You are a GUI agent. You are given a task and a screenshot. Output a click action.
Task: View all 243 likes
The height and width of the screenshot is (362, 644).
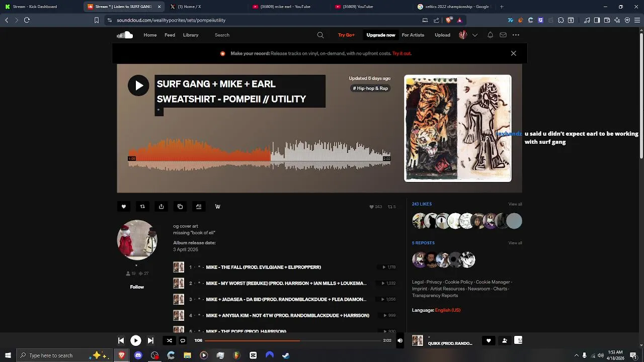click(515, 204)
